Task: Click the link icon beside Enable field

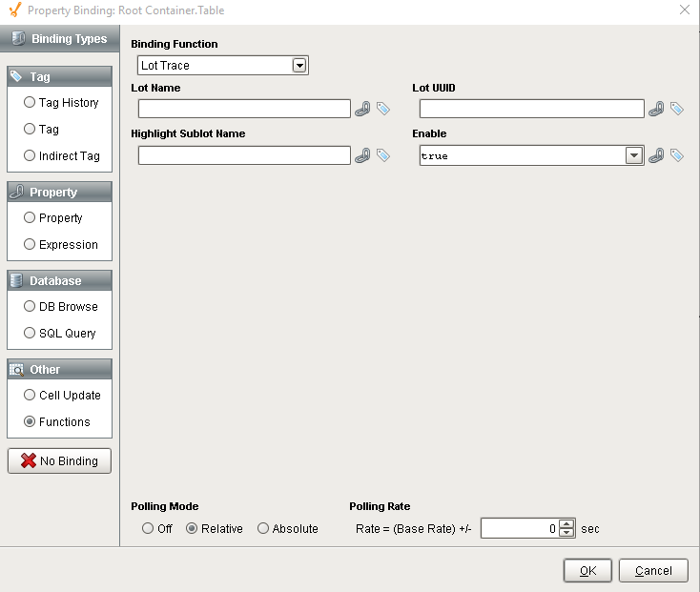Action: [656, 155]
